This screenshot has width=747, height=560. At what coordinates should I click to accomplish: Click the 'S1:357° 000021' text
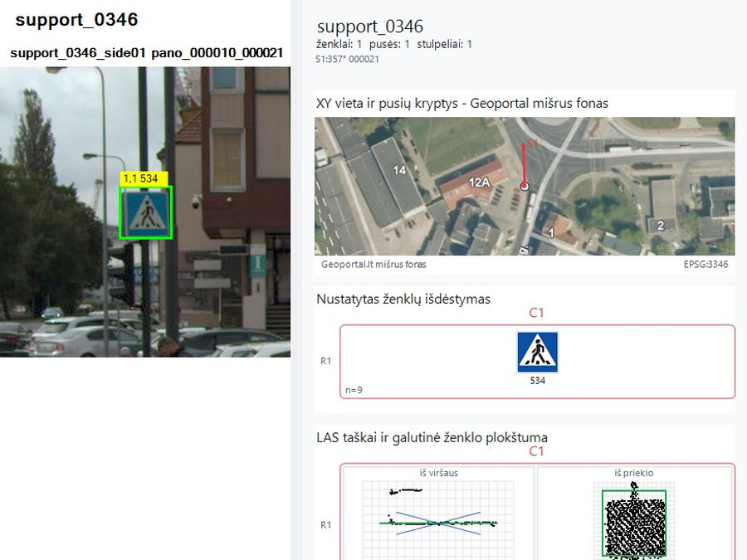(347, 59)
